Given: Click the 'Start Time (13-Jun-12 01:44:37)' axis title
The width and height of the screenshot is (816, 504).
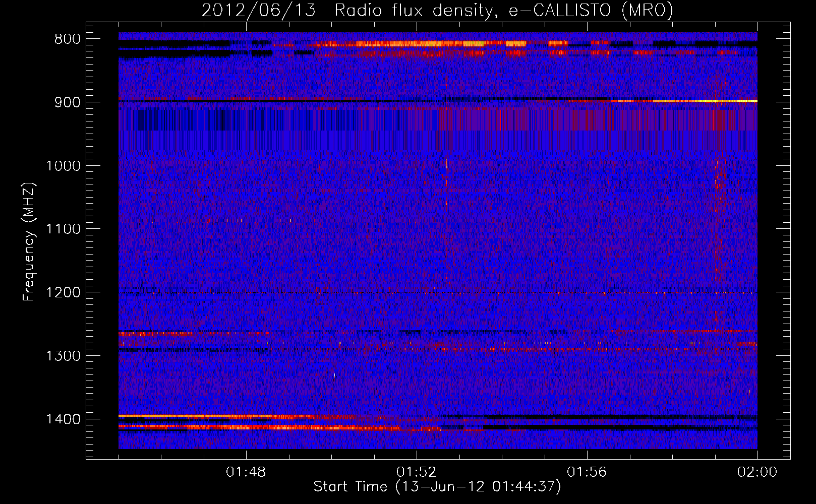Looking at the screenshot, I should click(x=437, y=487).
